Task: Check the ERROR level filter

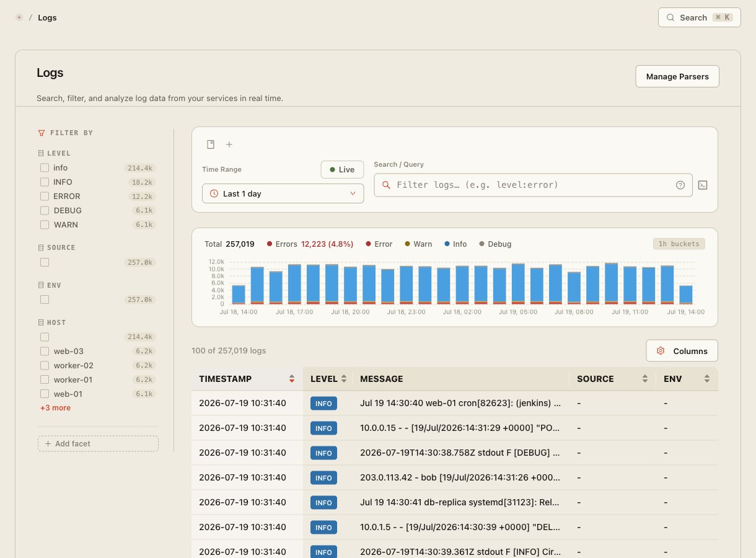Action: point(45,196)
